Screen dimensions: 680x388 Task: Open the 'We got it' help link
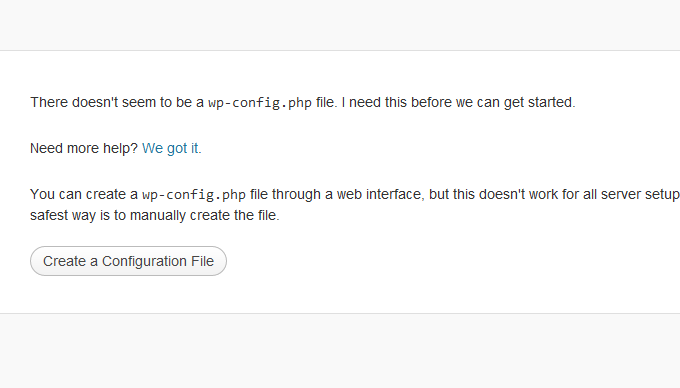(x=172, y=148)
